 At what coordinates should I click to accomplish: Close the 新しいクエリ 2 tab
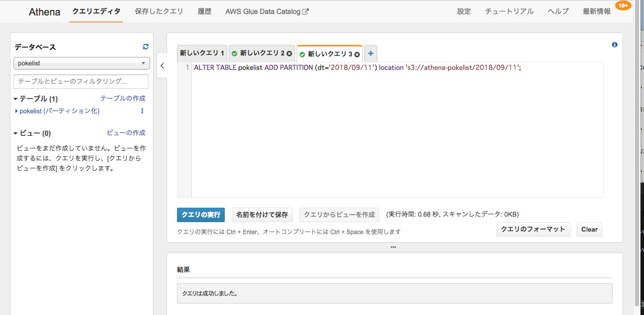point(289,53)
